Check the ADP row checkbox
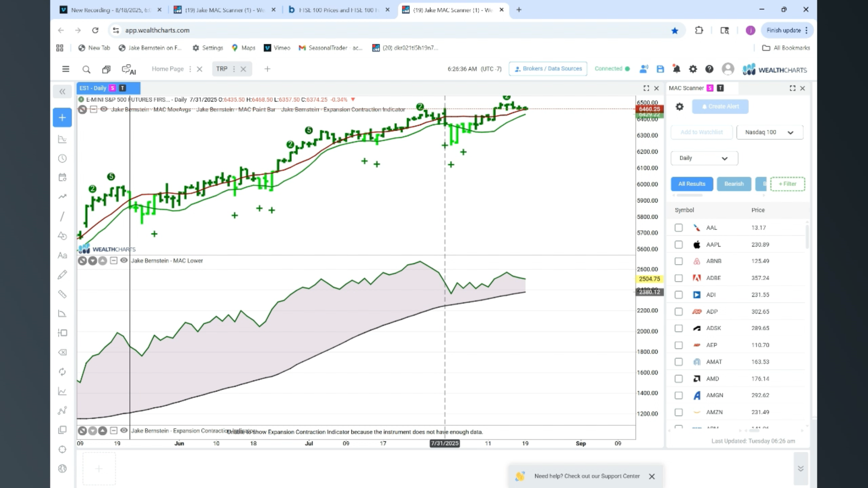This screenshot has width=868, height=488. 679,311
